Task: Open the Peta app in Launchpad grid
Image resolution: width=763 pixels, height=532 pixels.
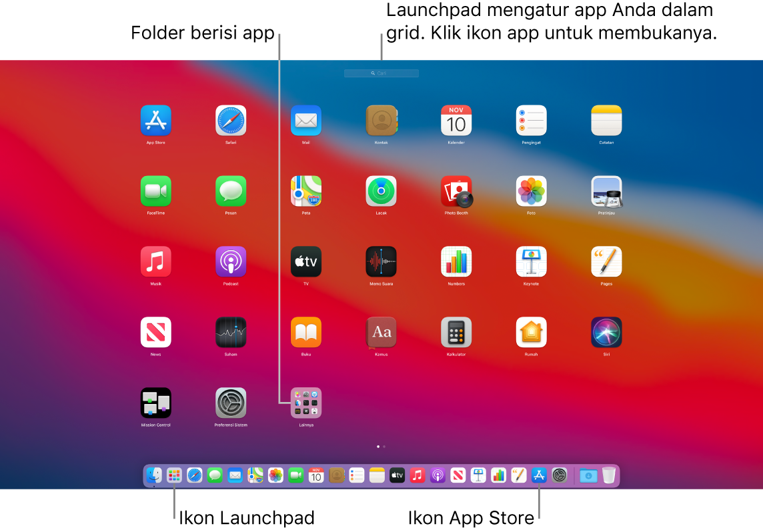Action: click(305, 191)
